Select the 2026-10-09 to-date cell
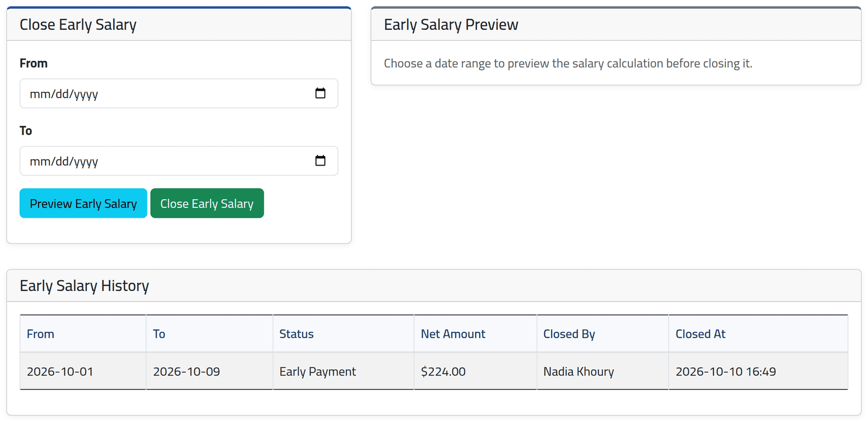Viewport: 868px width, 422px height. [x=209, y=371]
